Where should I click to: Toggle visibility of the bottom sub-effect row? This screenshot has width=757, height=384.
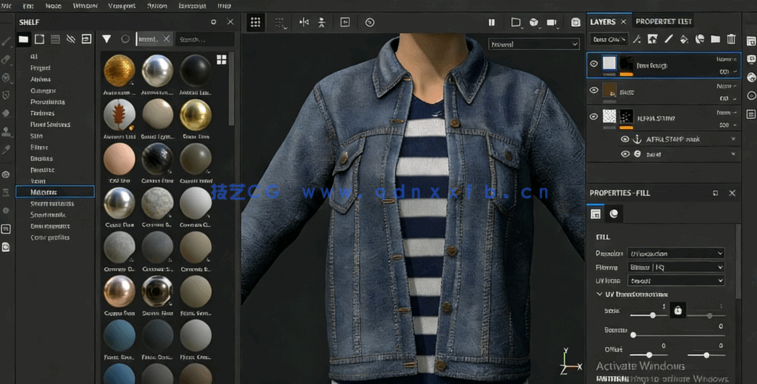pyautogui.click(x=625, y=154)
